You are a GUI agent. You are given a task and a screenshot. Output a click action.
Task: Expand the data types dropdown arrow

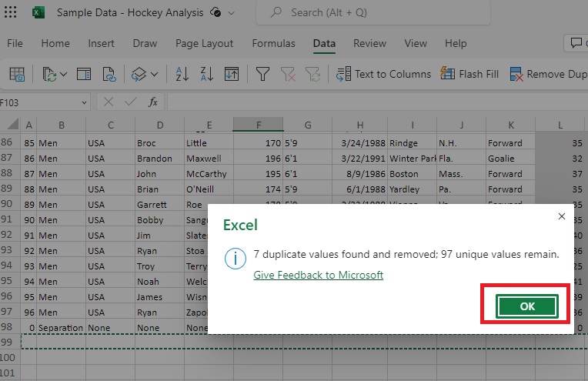pyautogui.click(x=154, y=74)
